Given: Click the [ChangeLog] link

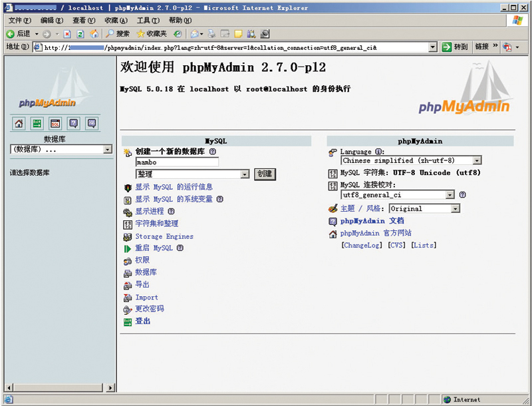Looking at the screenshot, I should point(362,245).
